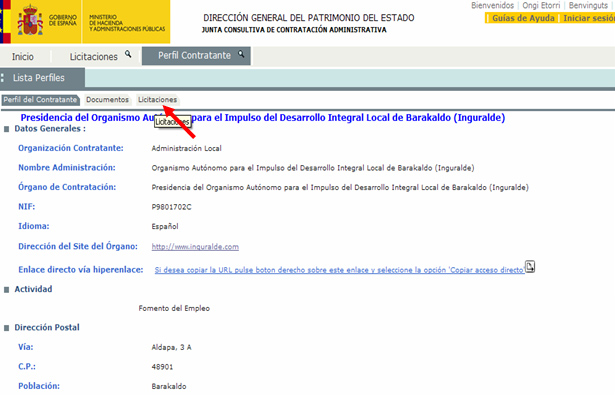Click Iniciar sesión link
The image size is (615, 395).
[589, 18]
